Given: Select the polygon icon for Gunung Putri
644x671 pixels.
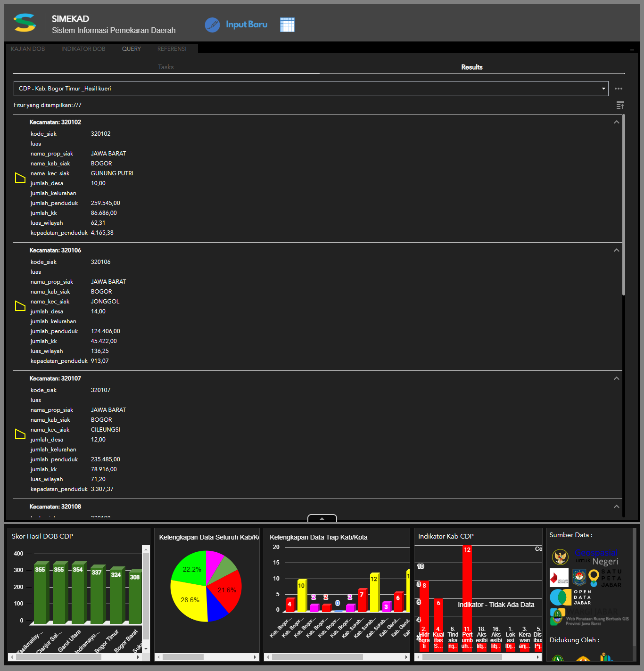Looking at the screenshot, I should tap(20, 178).
